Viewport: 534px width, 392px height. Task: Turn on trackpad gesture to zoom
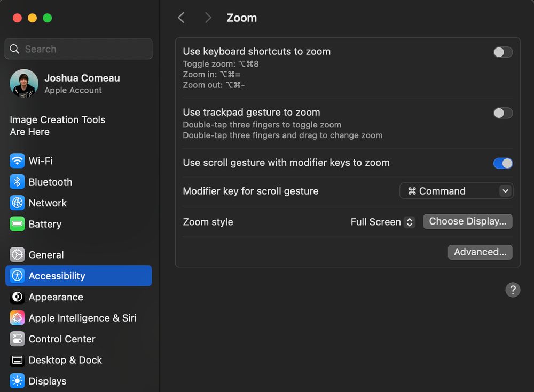click(x=502, y=113)
